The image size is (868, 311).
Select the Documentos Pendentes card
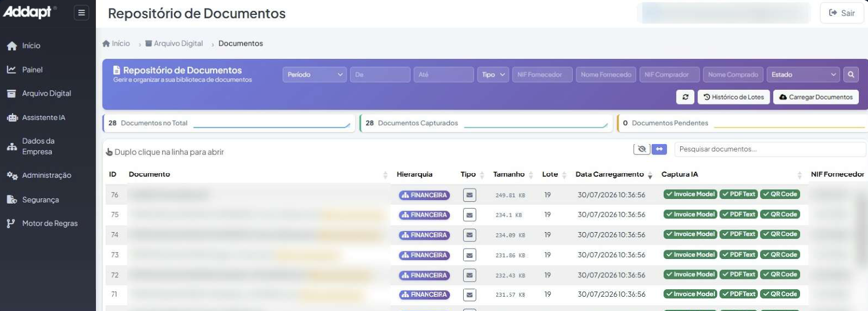tap(742, 123)
